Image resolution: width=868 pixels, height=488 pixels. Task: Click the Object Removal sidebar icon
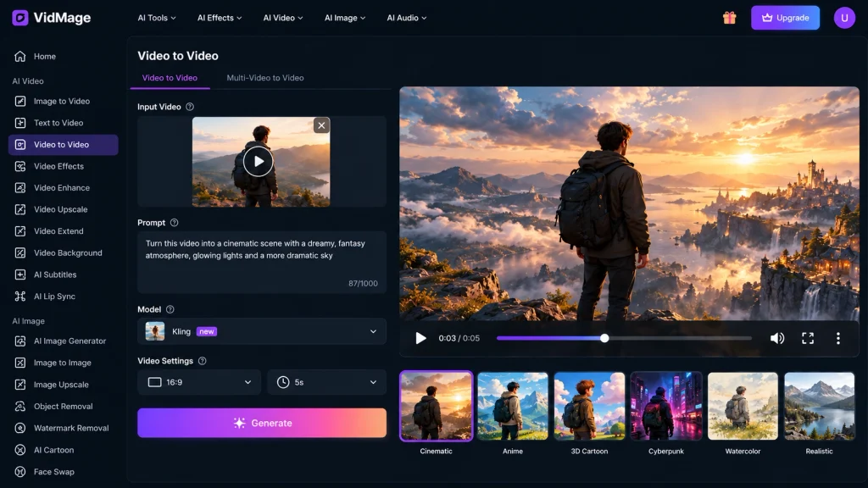pos(20,406)
